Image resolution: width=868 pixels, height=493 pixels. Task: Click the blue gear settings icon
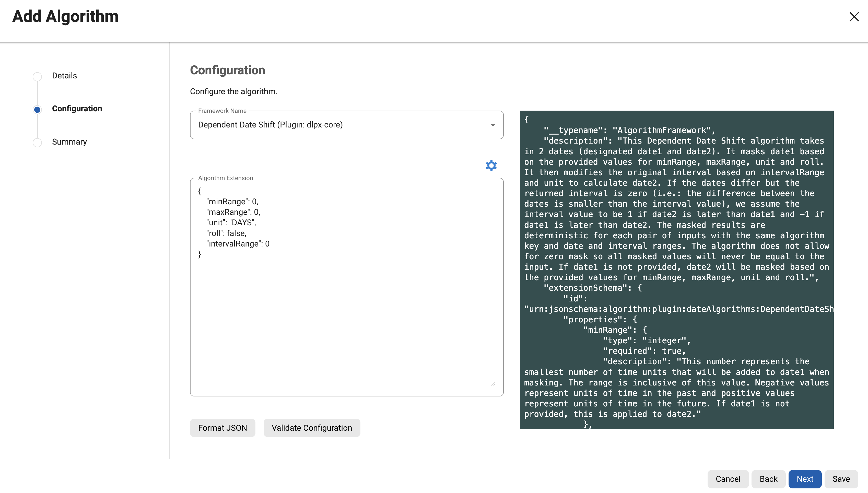point(491,166)
